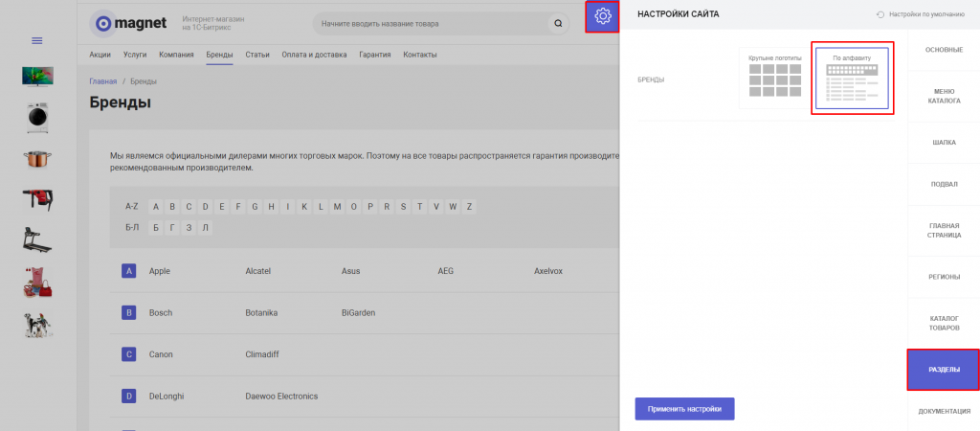980x431 pixels.
Task: Filter brands by letter Z
Action: click(x=469, y=207)
